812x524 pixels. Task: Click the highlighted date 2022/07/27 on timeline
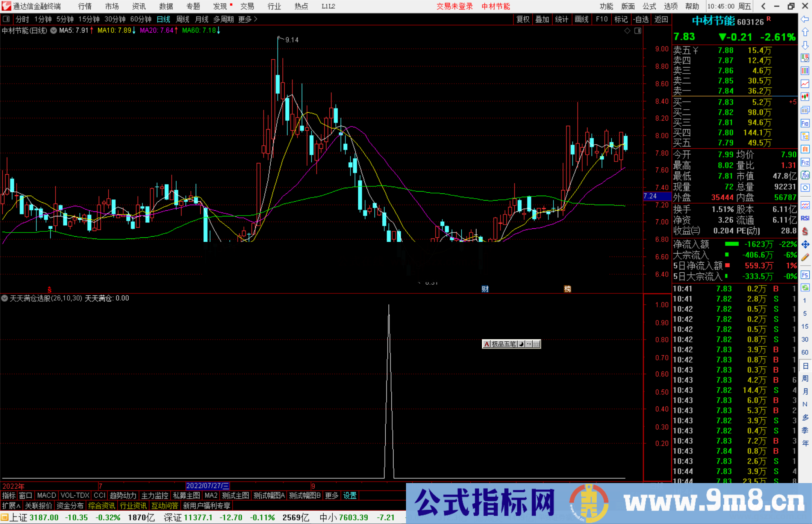click(208, 486)
